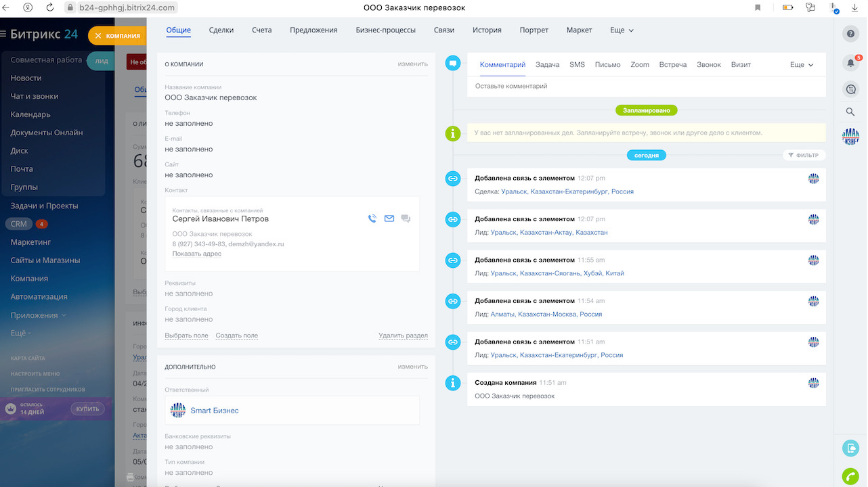Screen dimensions: 868x487
Task: Open deal link Уральск, Казахстан-Екатеринбург, Россия
Action: tap(567, 192)
